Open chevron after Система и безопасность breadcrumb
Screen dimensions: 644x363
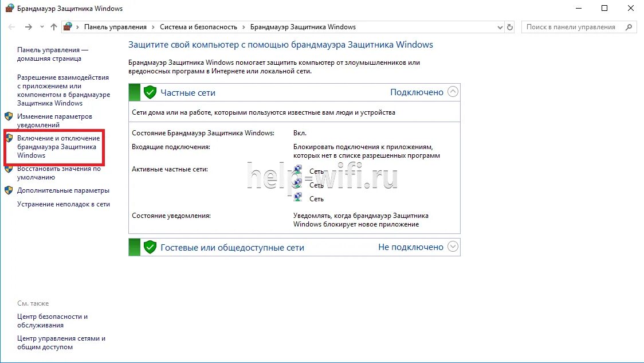pyautogui.click(x=244, y=27)
